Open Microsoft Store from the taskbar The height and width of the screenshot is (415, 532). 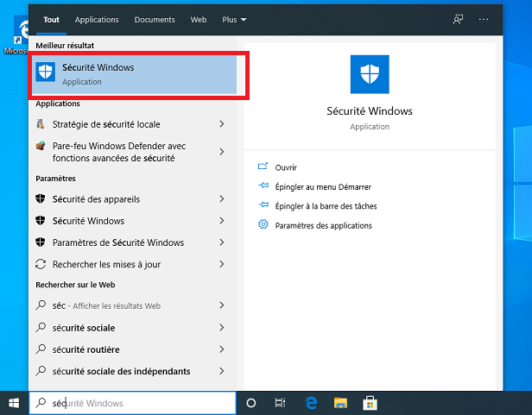[x=369, y=403]
